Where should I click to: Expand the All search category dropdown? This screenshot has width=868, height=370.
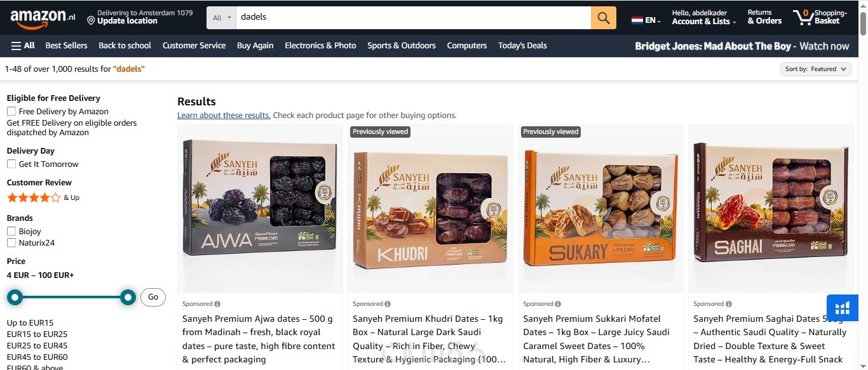tap(221, 18)
